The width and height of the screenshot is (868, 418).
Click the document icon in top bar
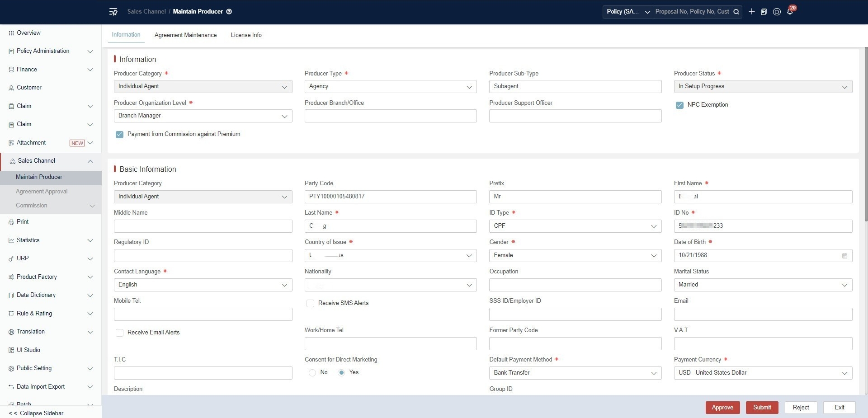764,12
